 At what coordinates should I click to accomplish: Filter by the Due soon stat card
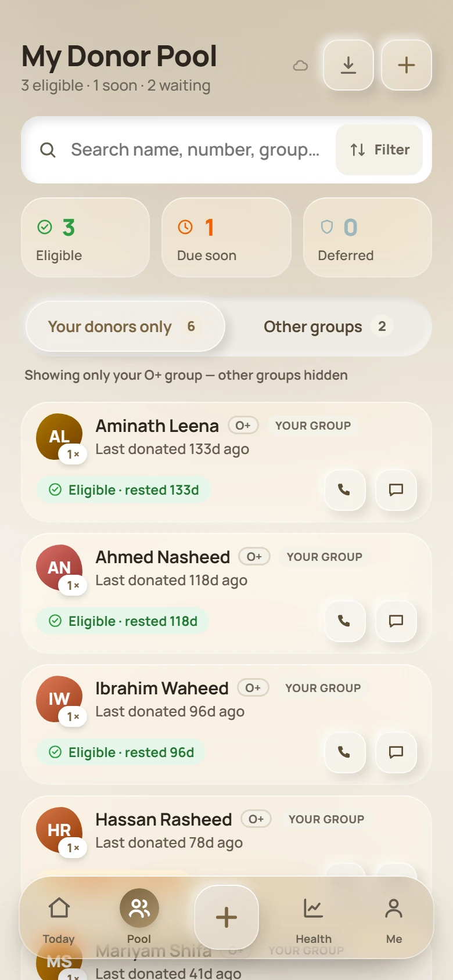click(227, 237)
